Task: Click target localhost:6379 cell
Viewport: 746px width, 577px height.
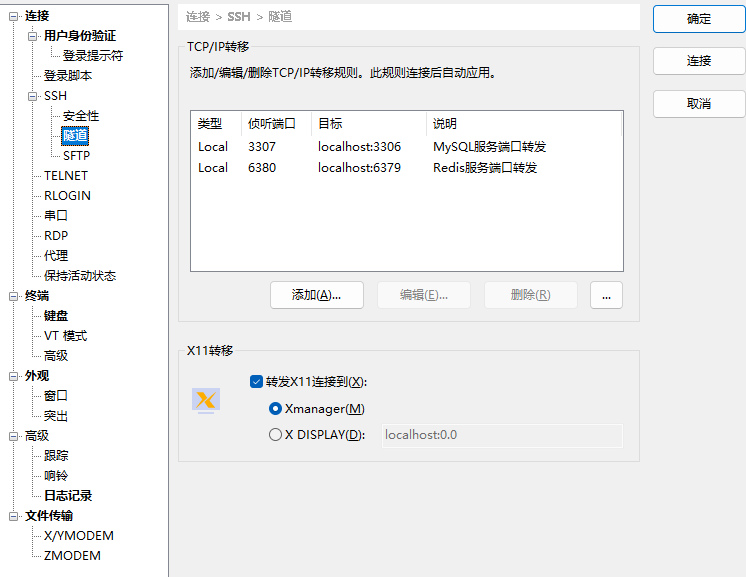Action: [x=359, y=167]
